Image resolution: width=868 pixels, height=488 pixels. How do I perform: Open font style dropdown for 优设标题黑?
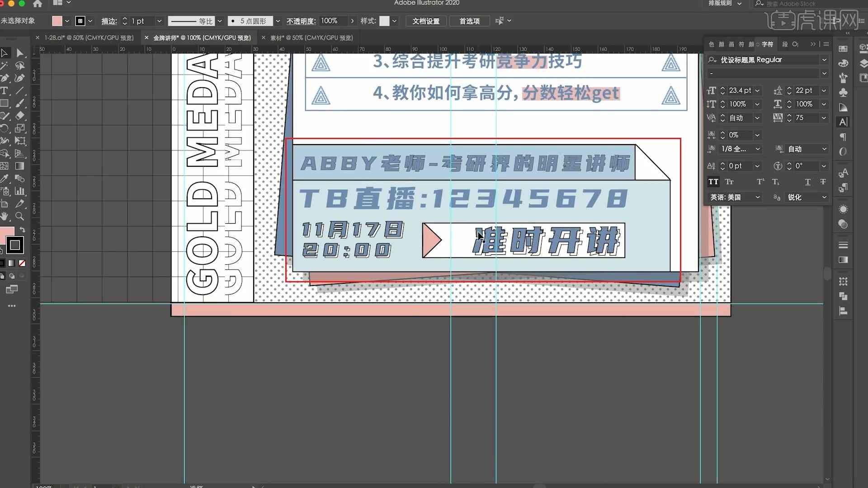tap(825, 73)
